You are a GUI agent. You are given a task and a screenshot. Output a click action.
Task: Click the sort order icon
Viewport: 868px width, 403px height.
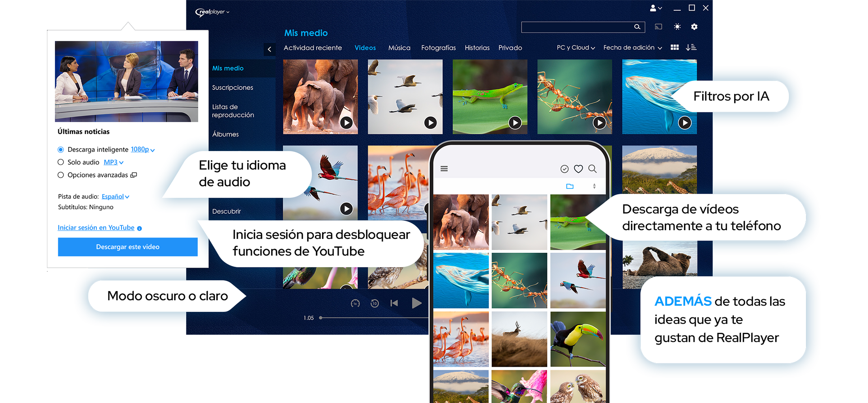(691, 47)
